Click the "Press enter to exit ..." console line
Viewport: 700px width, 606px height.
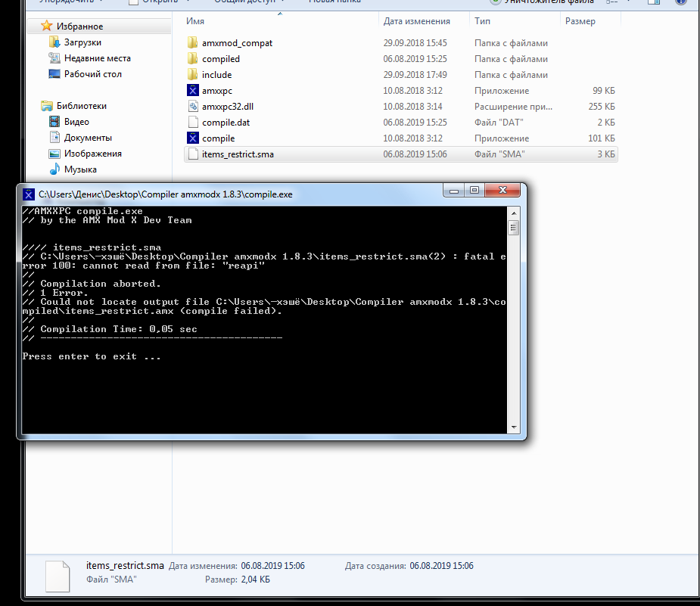tap(92, 356)
